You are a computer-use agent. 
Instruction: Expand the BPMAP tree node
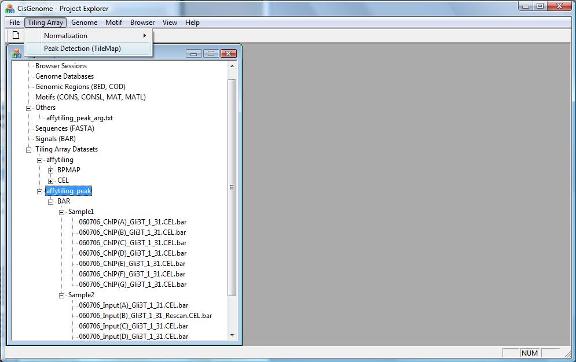coord(50,170)
